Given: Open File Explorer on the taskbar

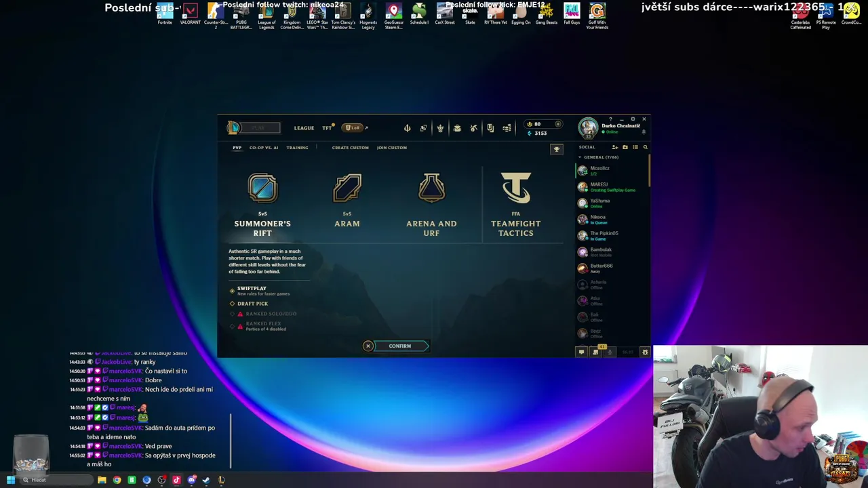Looking at the screenshot, I should coord(102,480).
